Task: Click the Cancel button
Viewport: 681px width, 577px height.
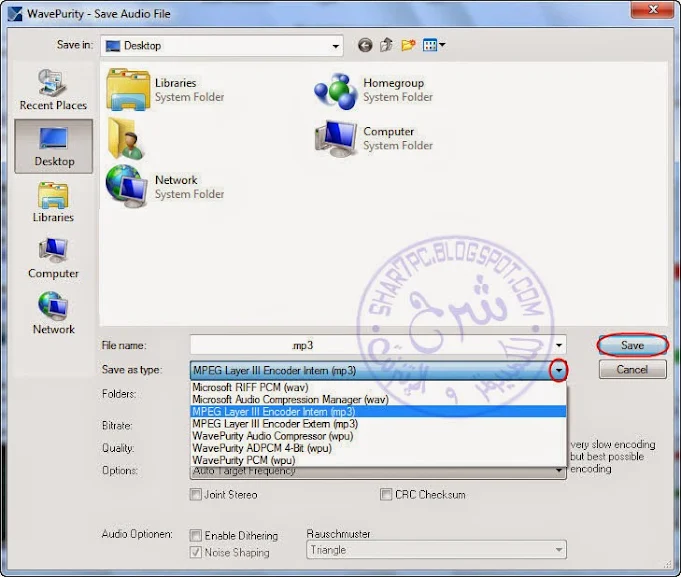Action: coord(632,369)
